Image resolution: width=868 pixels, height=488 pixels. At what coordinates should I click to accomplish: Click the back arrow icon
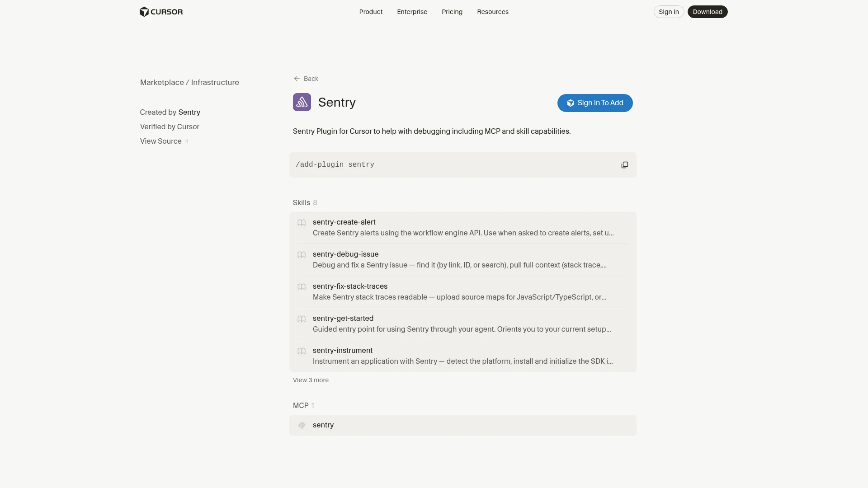(x=297, y=79)
